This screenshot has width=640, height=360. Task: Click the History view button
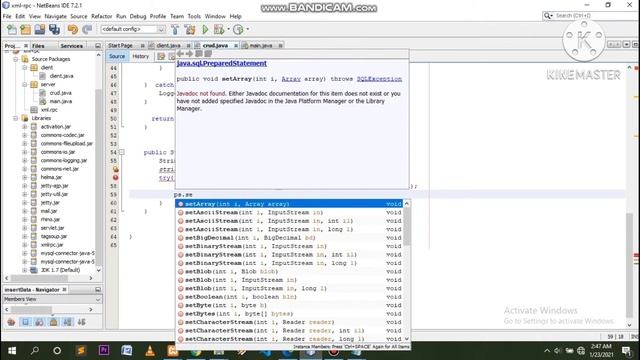coord(140,56)
